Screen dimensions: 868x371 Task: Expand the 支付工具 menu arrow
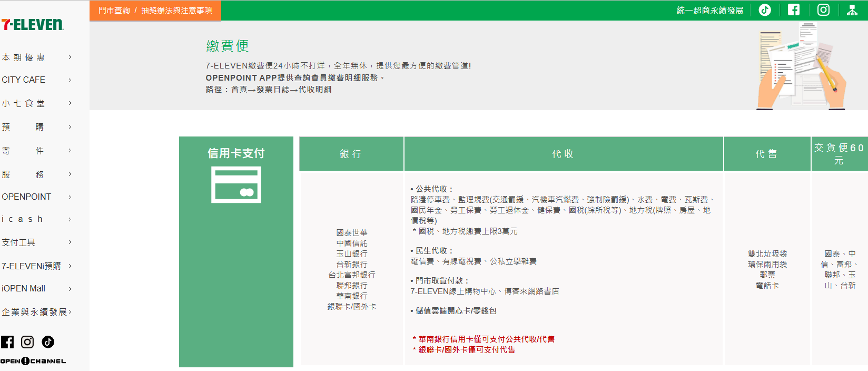pyautogui.click(x=70, y=242)
